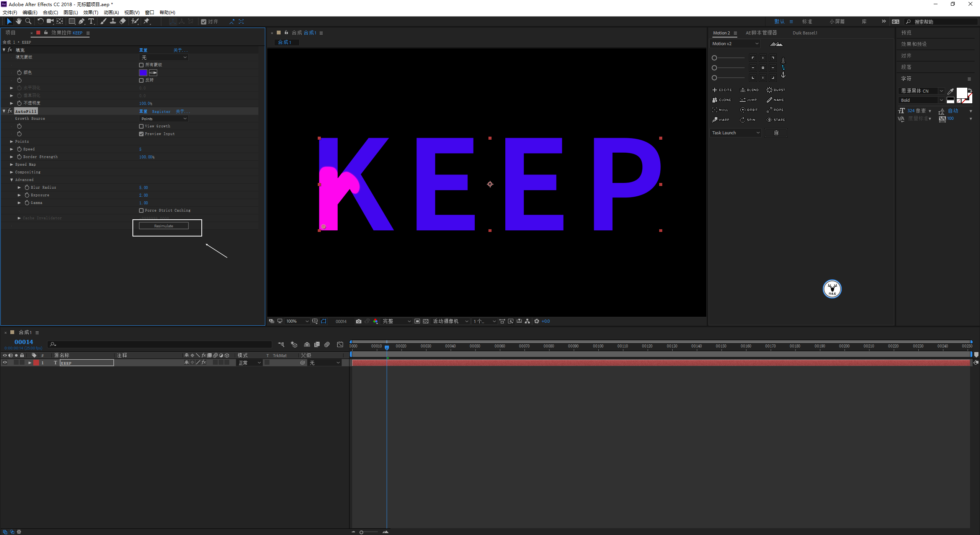The height and width of the screenshot is (535, 980).
Task: Enable the 所有蒙版 checkbox
Action: [141, 65]
